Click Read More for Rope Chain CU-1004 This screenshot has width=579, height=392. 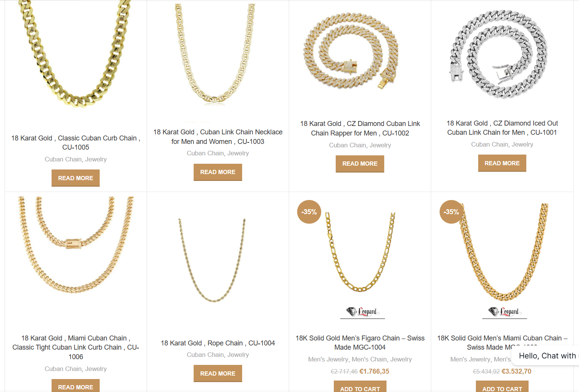click(218, 374)
